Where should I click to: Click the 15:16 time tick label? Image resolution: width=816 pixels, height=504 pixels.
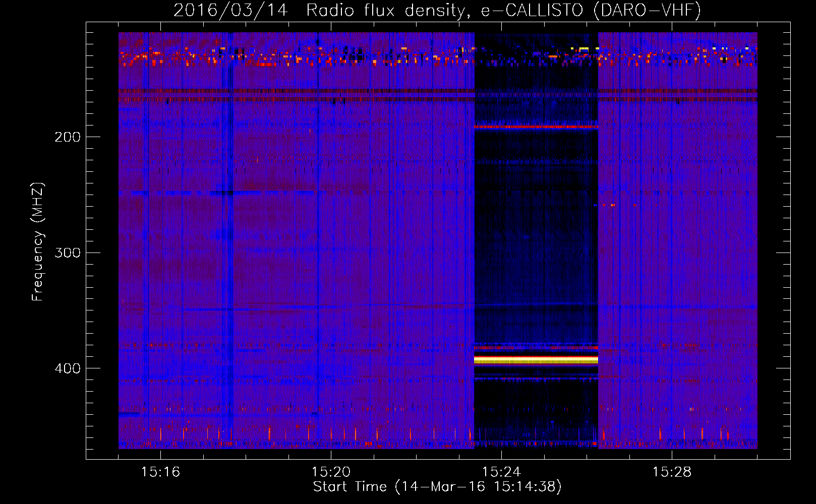(160, 472)
